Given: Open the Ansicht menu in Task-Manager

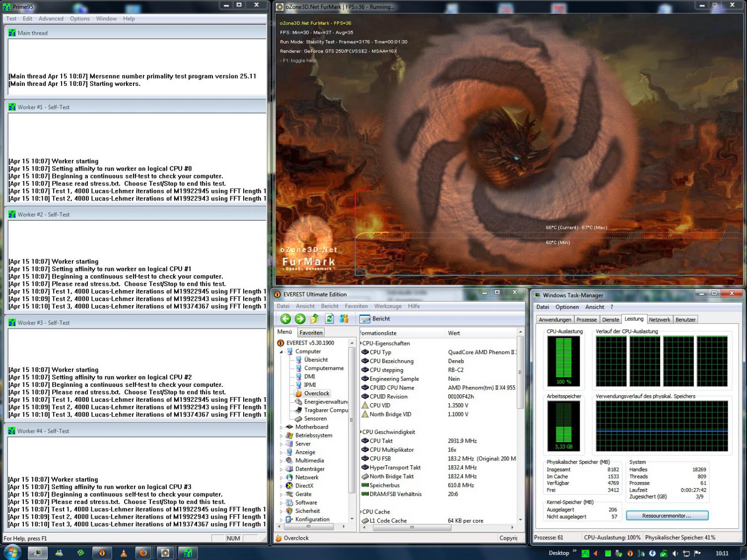Looking at the screenshot, I should 594,307.
